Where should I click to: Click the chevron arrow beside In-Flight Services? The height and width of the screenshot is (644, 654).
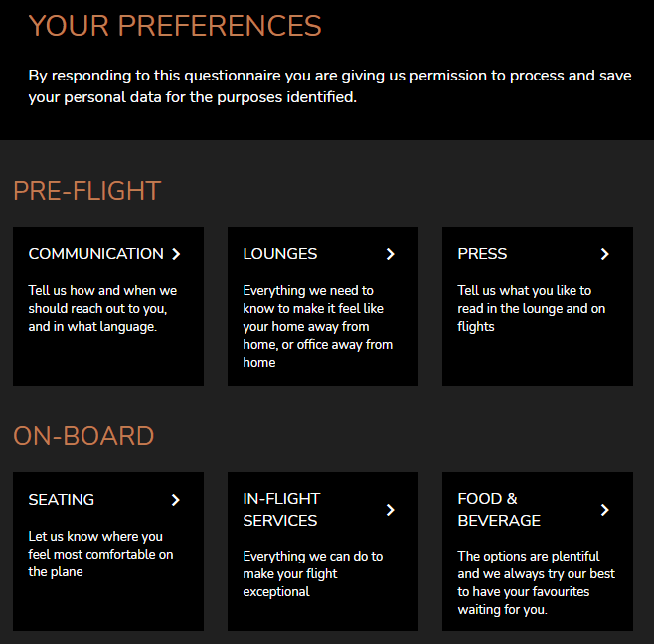pyautogui.click(x=391, y=510)
